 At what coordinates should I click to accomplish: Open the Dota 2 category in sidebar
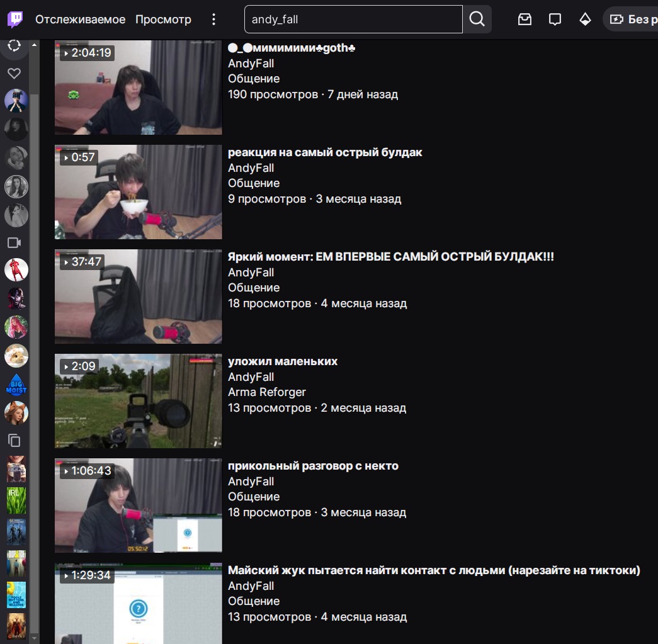(16, 626)
